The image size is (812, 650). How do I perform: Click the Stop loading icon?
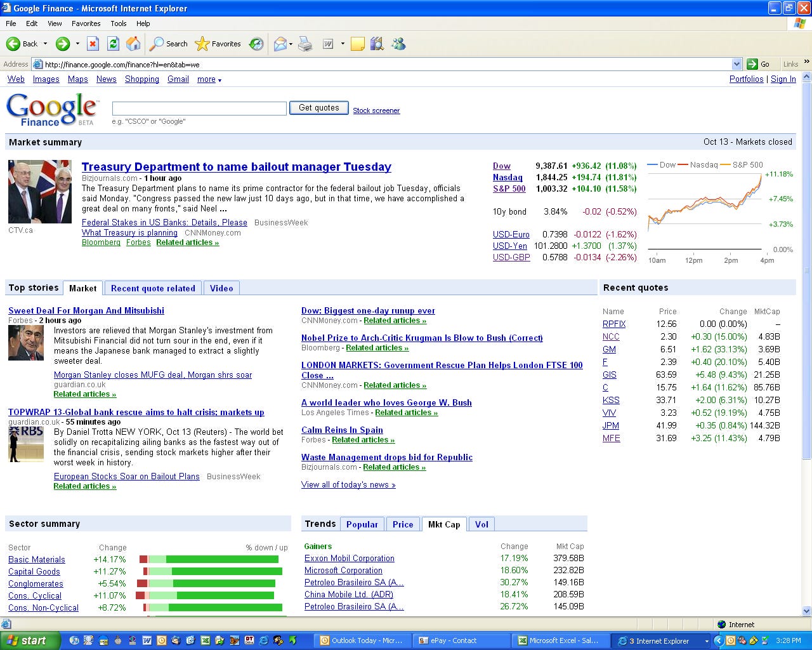[x=93, y=44]
